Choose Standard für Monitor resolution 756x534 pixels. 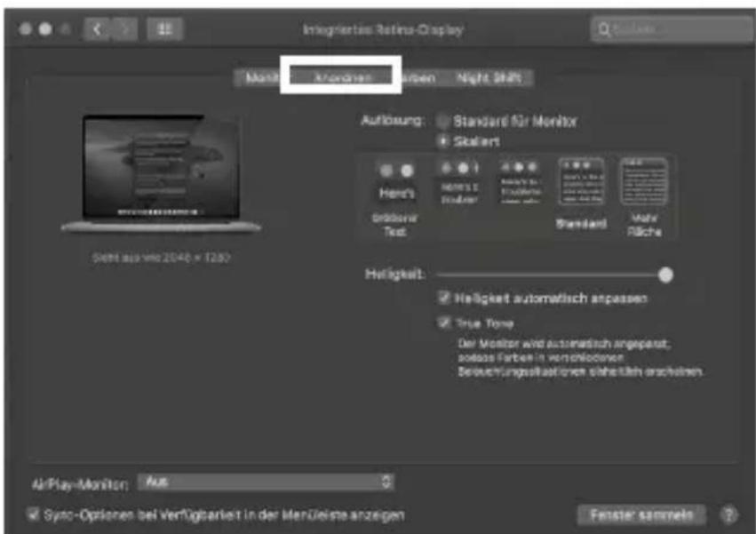442,121
